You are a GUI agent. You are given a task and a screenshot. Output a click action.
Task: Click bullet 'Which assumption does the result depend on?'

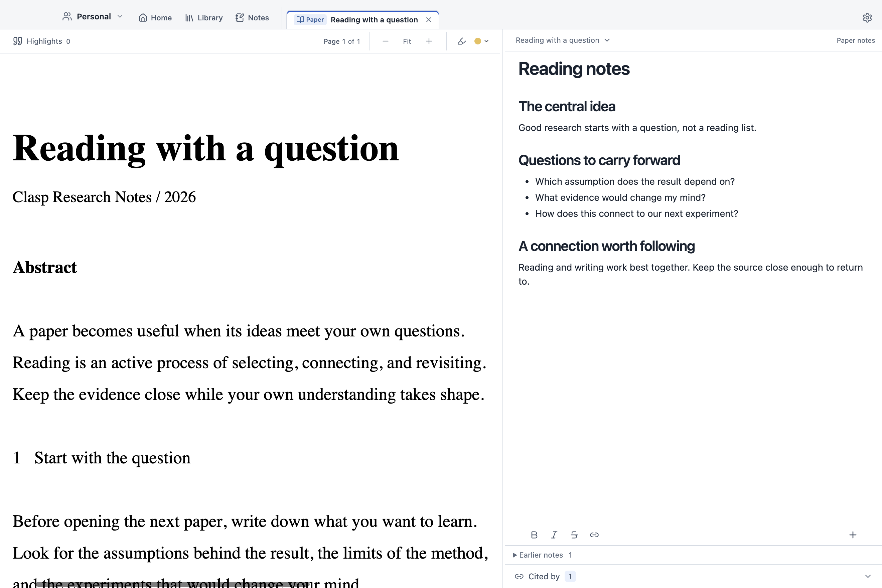pyautogui.click(x=634, y=181)
